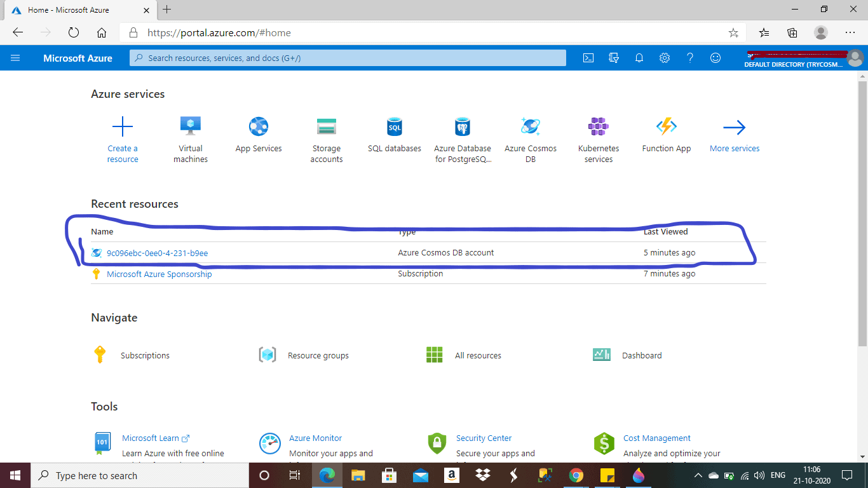Open the feedback smiley icon
This screenshot has height=488, width=868.
715,58
